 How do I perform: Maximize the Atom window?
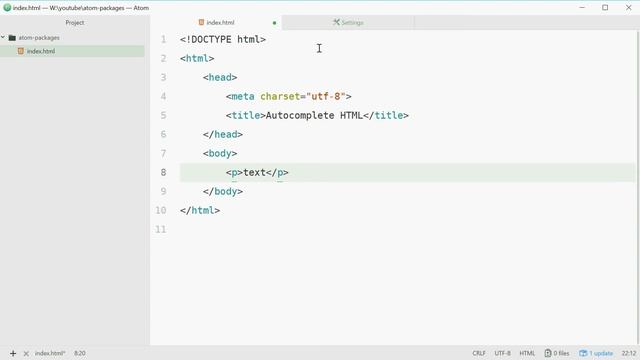(x=605, y=7)
